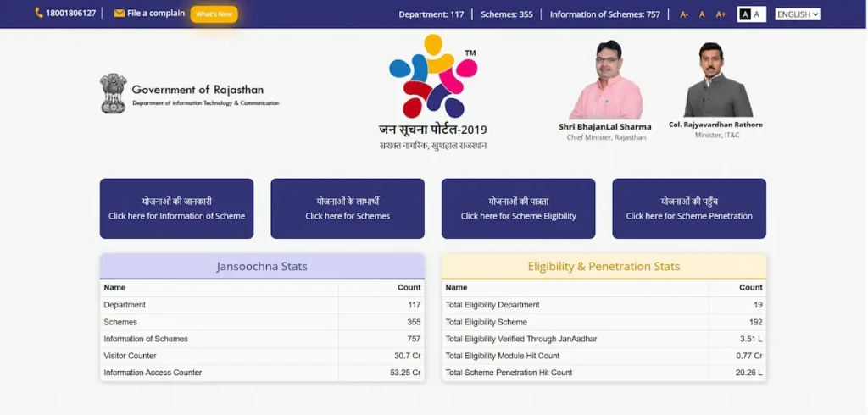Click the जन सूचना पोर्टल-2019 title
This screenshot has width=868, height=415.
433,130
